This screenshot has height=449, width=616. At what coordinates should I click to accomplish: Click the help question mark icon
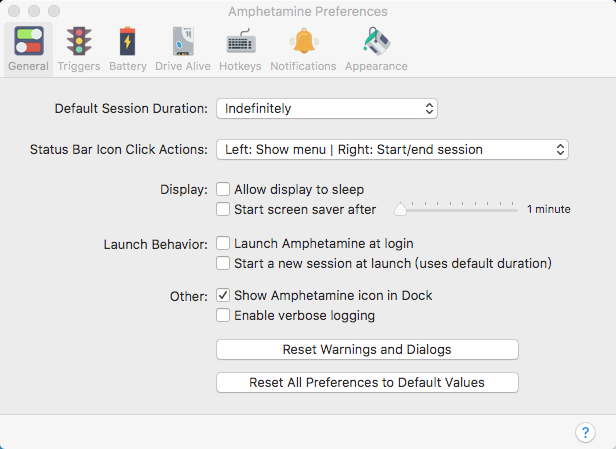[586, 432]
